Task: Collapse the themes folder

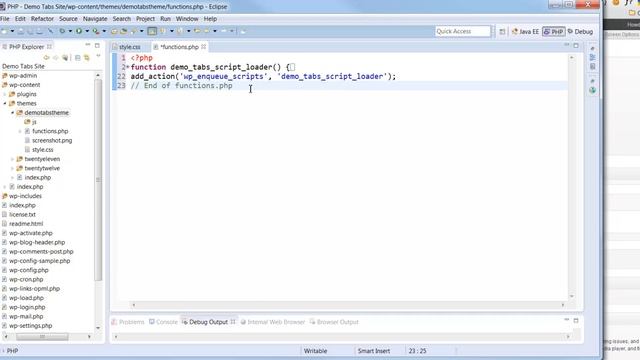Action: pyautogui.click(x=5, y=104)
